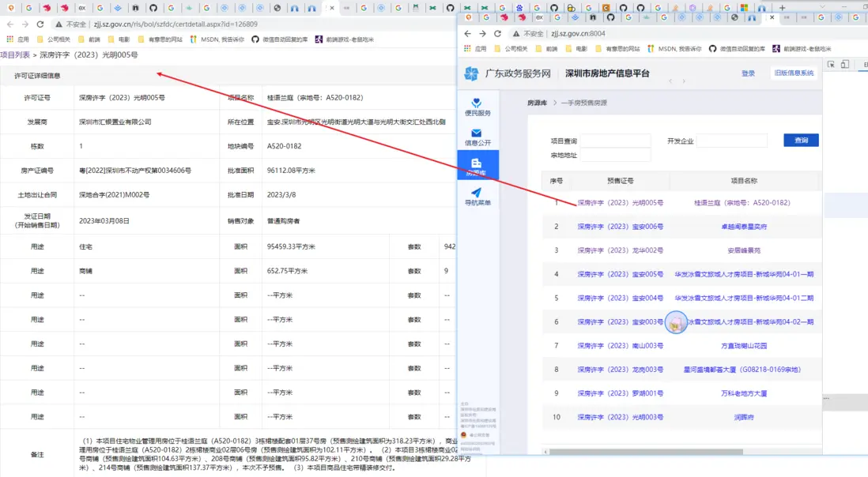This screenshot has height=477, width=868.
Task: Open 公司相关 bookmark folder in left window
Action: click(x=53, y=39)
